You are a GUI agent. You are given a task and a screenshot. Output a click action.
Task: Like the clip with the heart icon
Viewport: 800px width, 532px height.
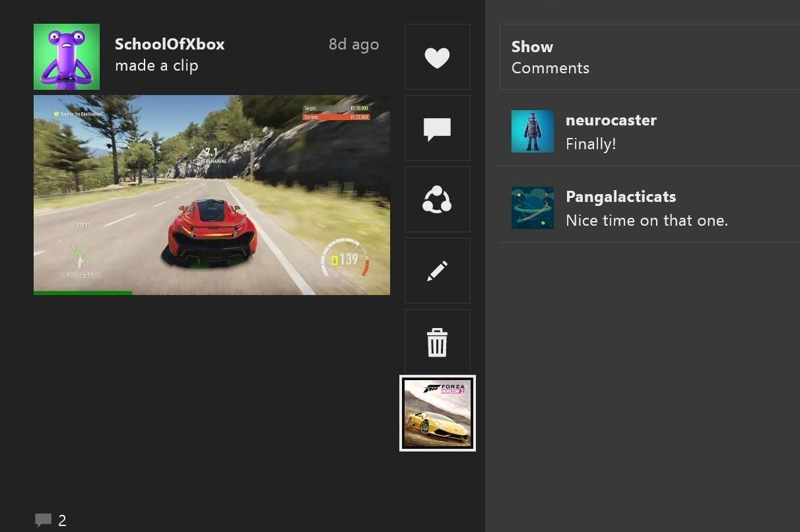pyautogui.click(x=437, y=57)
